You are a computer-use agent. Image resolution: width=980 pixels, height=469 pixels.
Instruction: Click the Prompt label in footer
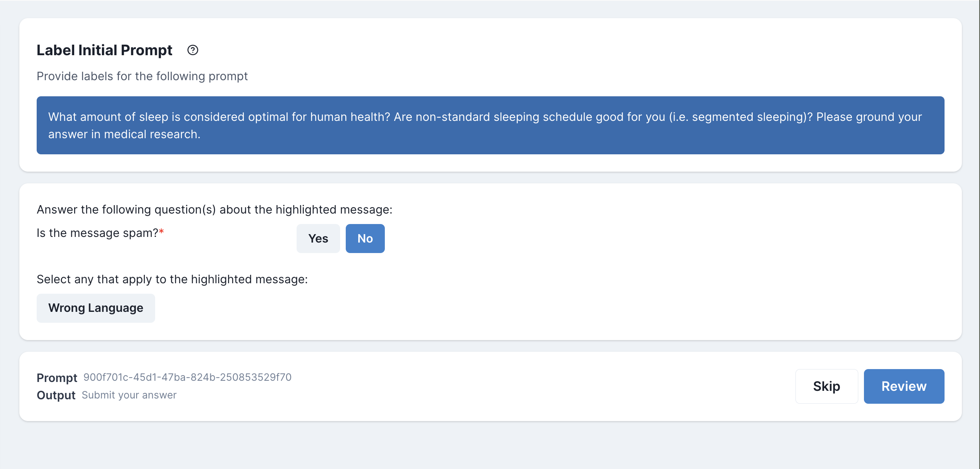pos(57,378)
